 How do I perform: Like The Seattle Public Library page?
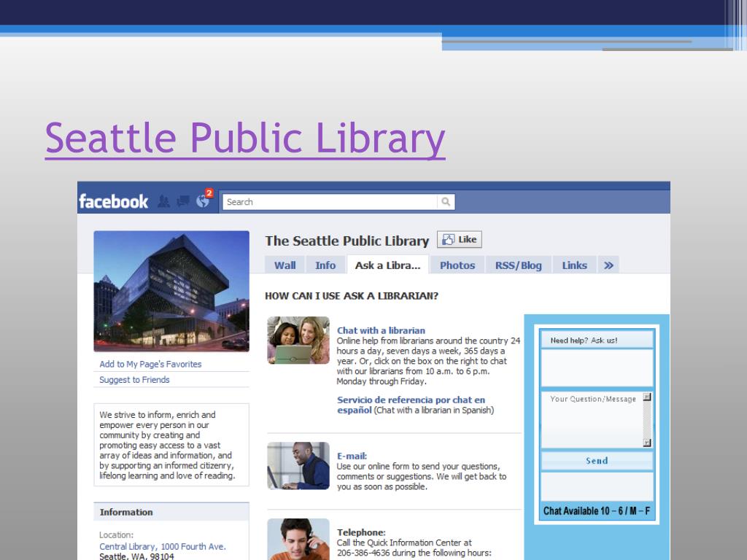[460, 239]
